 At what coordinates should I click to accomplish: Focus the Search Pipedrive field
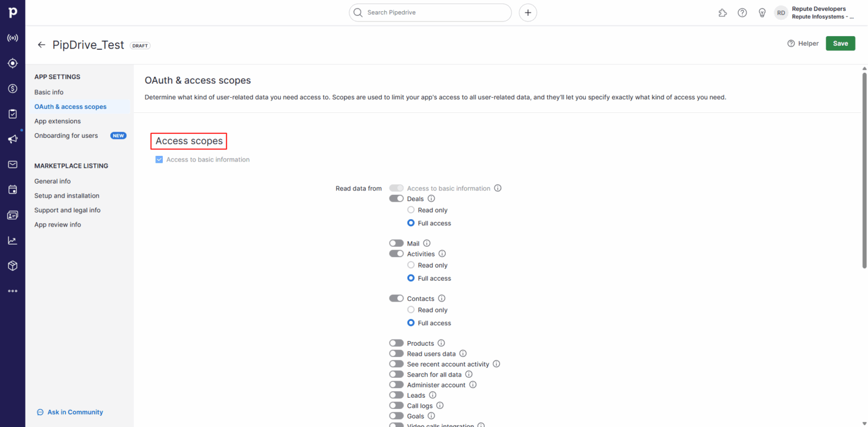[x=430, y=12]
